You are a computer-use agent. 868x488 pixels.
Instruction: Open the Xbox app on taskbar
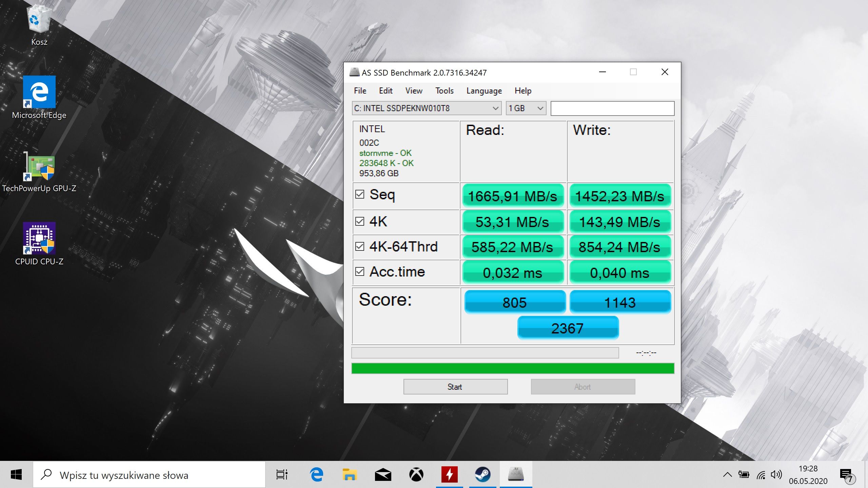[x=416, y=474]
